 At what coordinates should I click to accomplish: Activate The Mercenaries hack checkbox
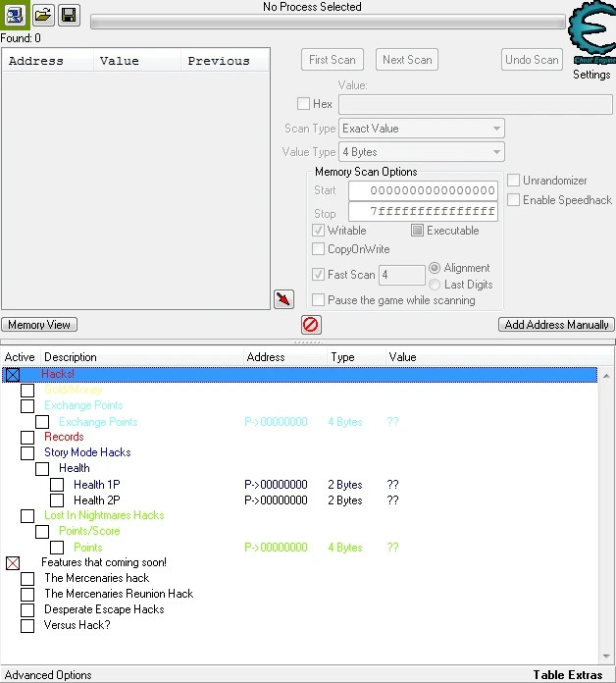[27, 579]
